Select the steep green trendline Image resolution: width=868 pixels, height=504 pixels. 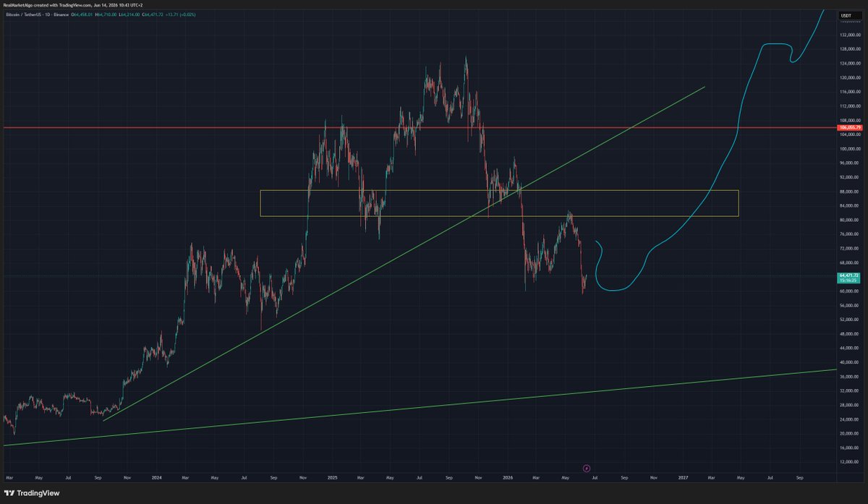click(x=404, y=254)
